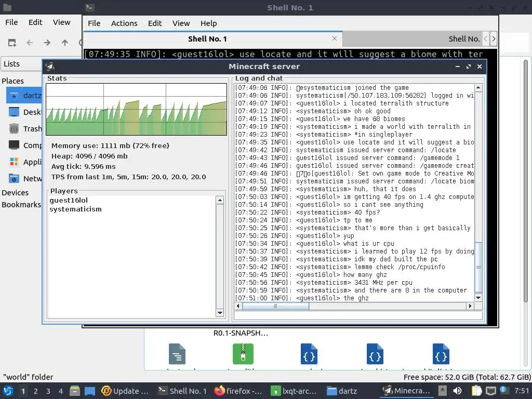Open the LXQt start menu icon

point(8,391)
